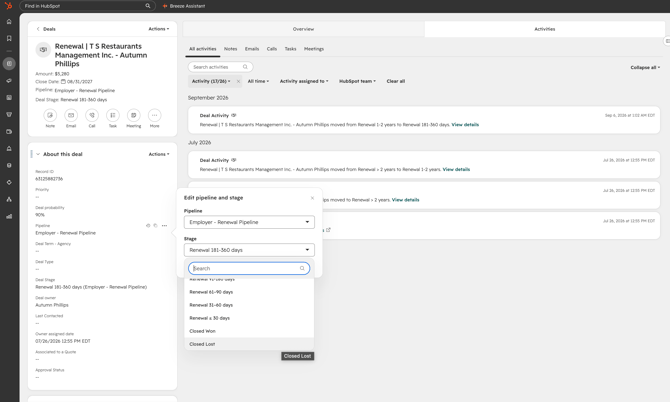Open the Bookmarks icon in left sidebar

point(9,38)
